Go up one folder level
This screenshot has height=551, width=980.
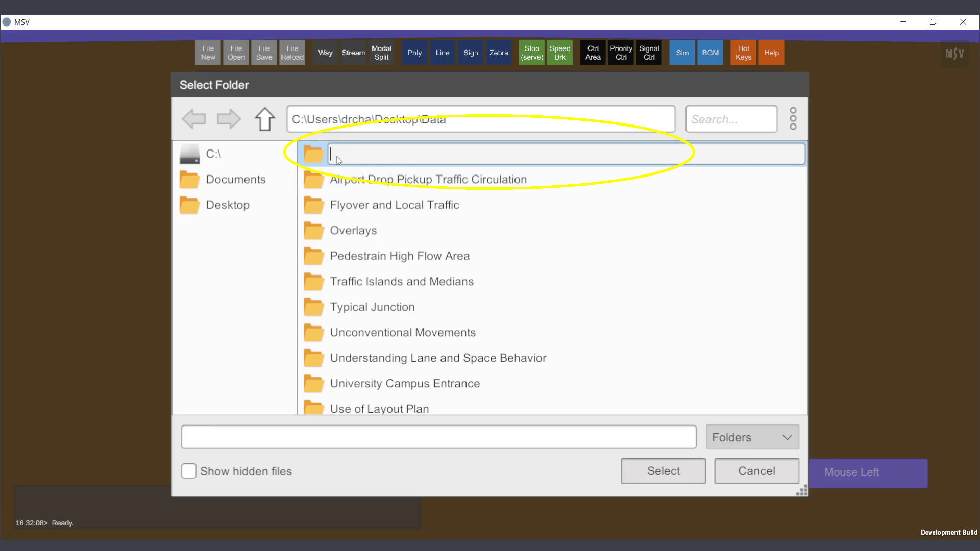point(264,119)
